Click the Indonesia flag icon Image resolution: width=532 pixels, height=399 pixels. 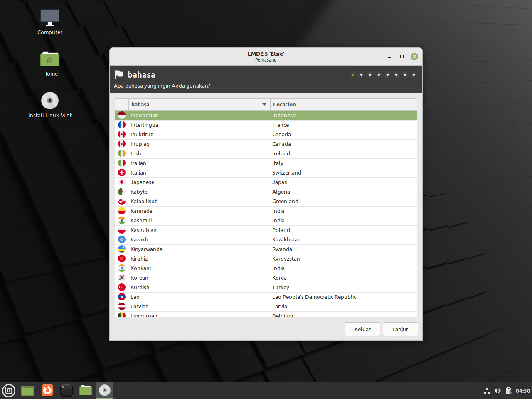pos(122,115)
